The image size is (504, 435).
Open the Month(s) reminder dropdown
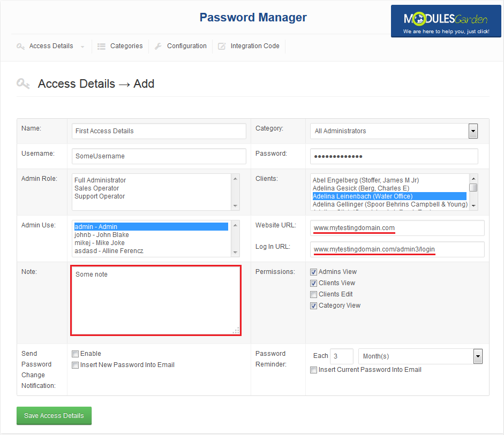[478, 356]
